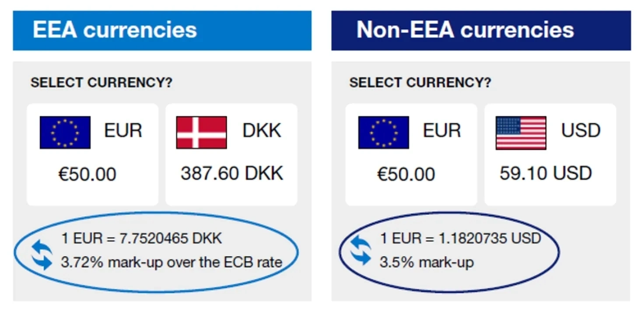Screen dimensions: 644x315
Task: Pick €50.00 amount in Non-EEA currencies panel
Action: (x=406, y=175)
